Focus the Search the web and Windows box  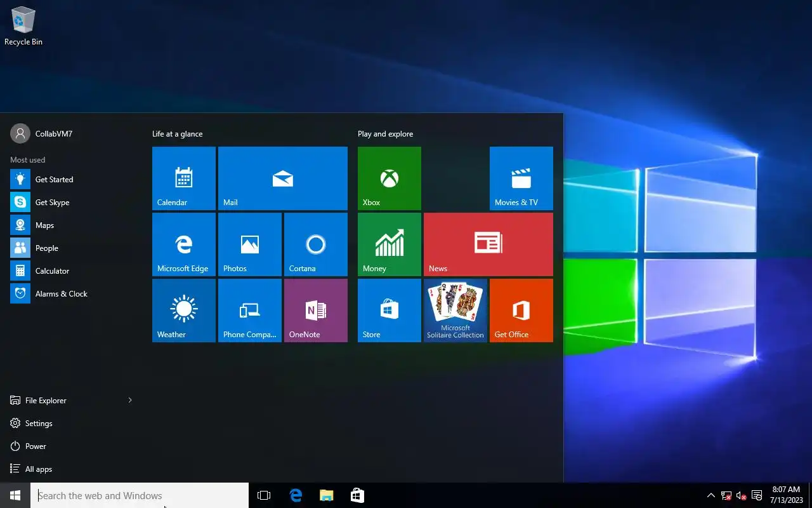pyautogui.click(x=140, y=495)
